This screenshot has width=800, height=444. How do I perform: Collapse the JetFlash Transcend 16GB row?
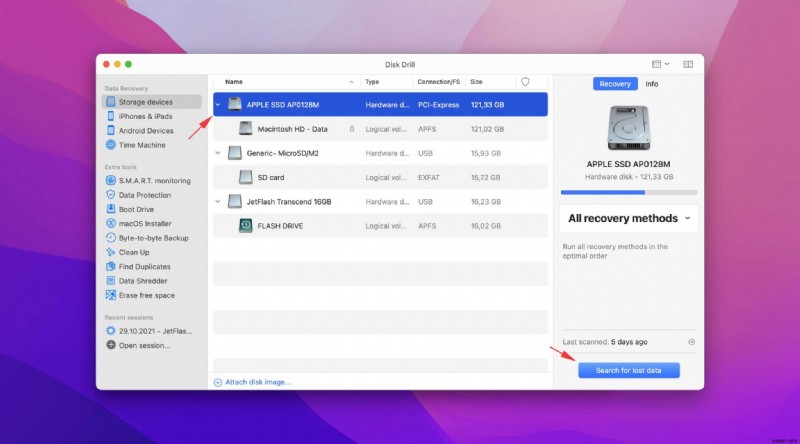coord(218,202)
